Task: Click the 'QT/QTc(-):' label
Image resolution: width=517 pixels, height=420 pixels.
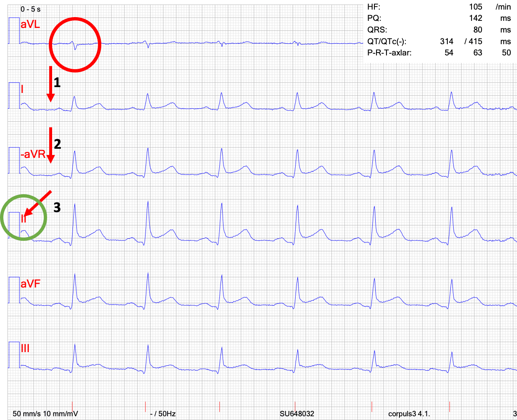Action: pos(386,41)
